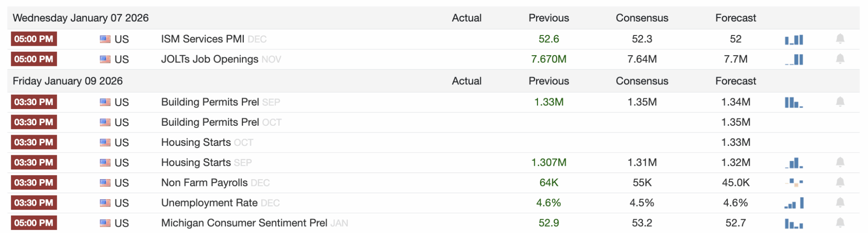This screenshot has width=868, height=233.
Task: Click the Housing Starts OCT event
Action: [x=196, y=142]
